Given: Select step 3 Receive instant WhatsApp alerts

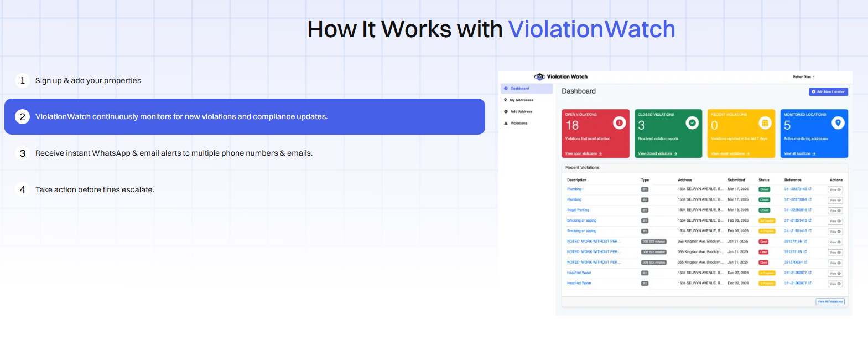Looking at the screenshot, I should pyautogui.click(x=245, y=153).
